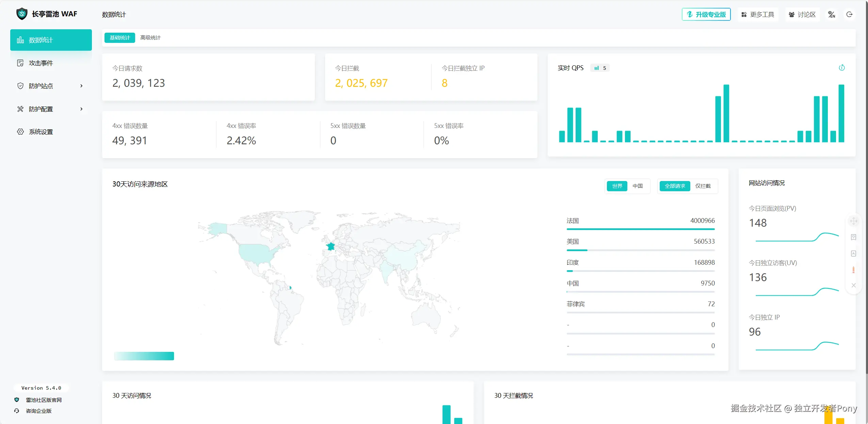This screenshot has height=424, width=868.
Task: Toggle source list to 仅拦截
Action: [x=703, y=186]
